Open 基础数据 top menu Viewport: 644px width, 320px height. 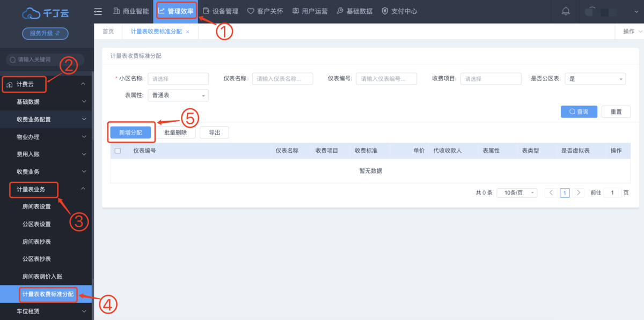(355, 11)
